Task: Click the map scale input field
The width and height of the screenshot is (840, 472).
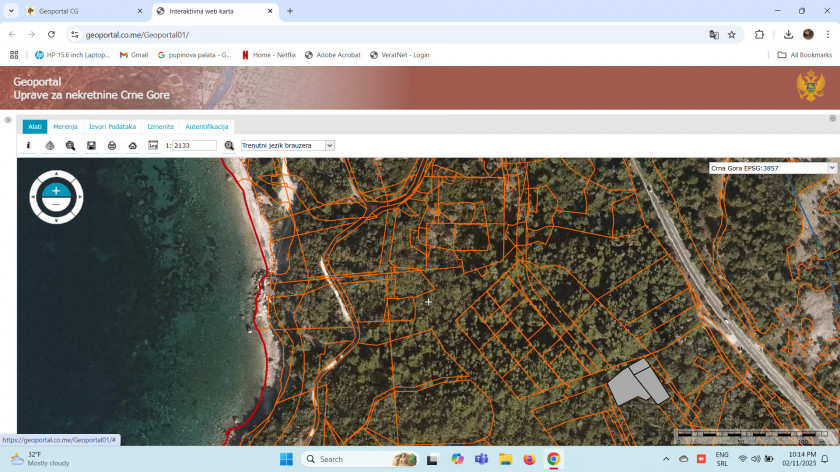Action: point(194,145)
